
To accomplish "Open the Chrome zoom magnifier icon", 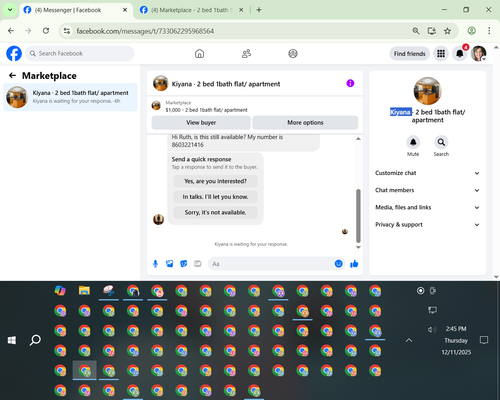I will (416, 31).
